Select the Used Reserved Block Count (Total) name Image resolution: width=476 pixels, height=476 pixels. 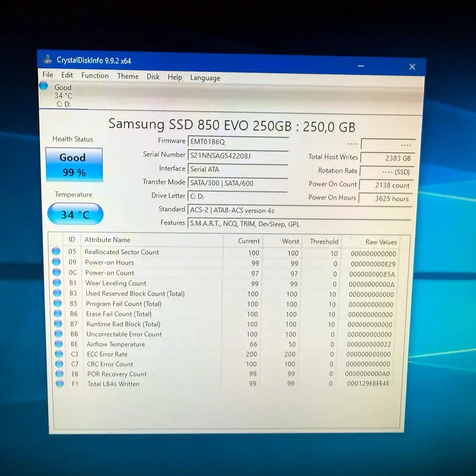(x=135, y=293)
